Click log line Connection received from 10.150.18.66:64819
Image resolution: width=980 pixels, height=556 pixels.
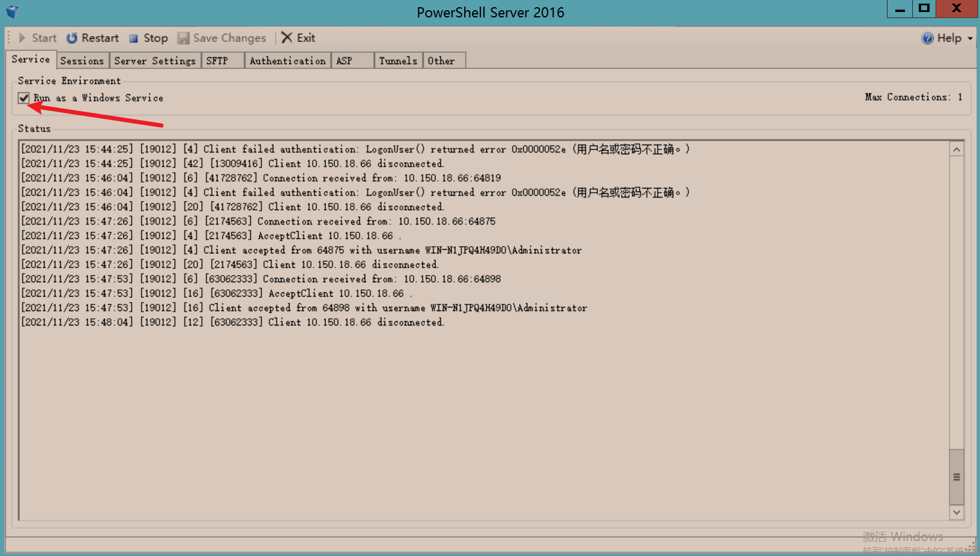tap(261, 178)
